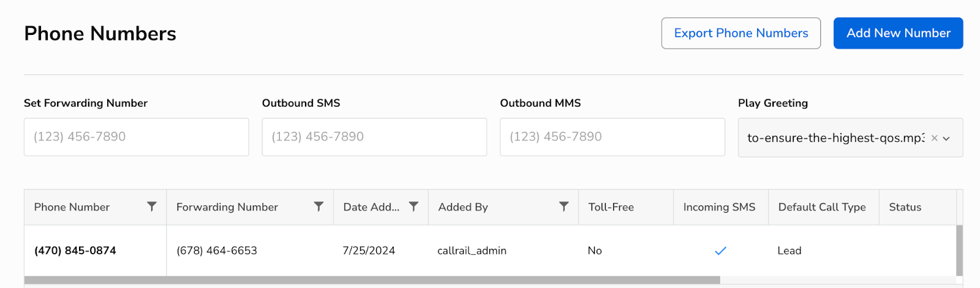Open phone number (470) 845-0874
The image size is (980, 288).
[75, 251]
